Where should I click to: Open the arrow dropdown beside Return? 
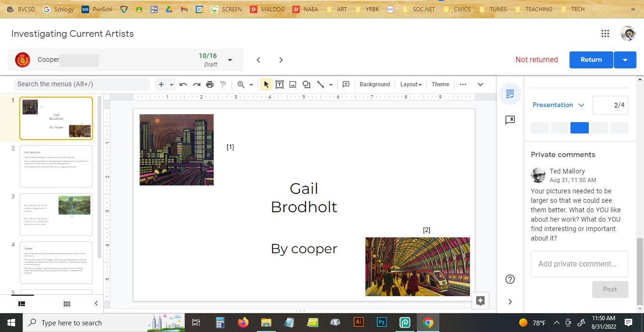(625, 60)
